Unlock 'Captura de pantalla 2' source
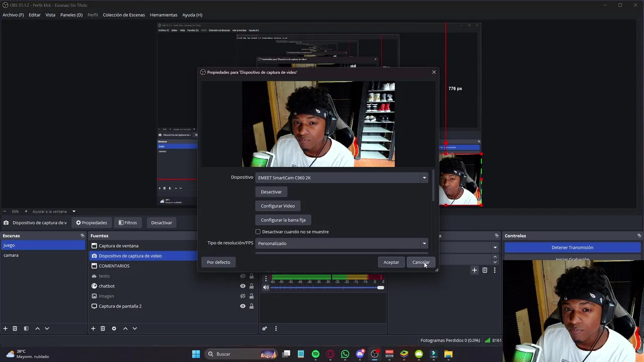 click(252, 306)
